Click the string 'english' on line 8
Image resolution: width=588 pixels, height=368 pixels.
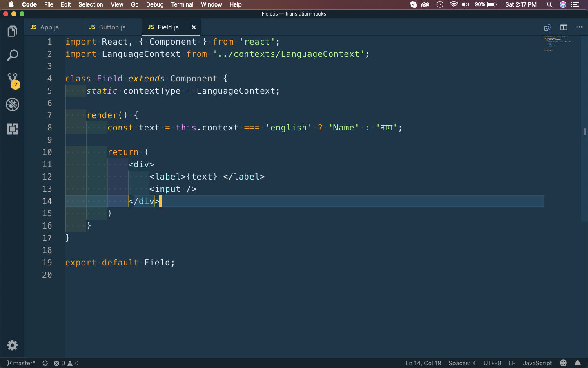(289, 128)
